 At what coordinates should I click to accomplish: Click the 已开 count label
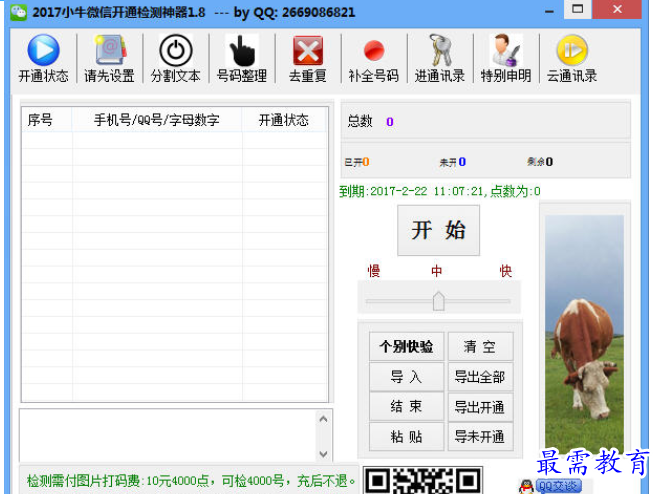[357, 162]
